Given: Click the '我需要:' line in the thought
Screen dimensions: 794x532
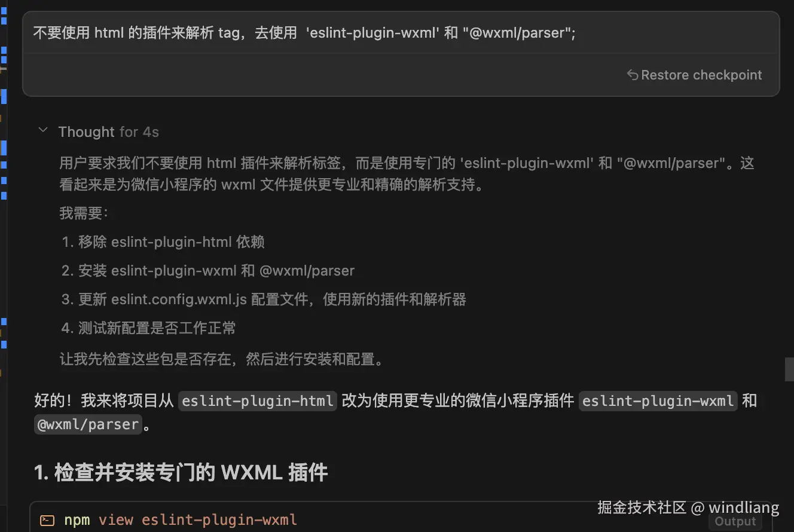Looking at the screenshot, I should click(84, 213).
